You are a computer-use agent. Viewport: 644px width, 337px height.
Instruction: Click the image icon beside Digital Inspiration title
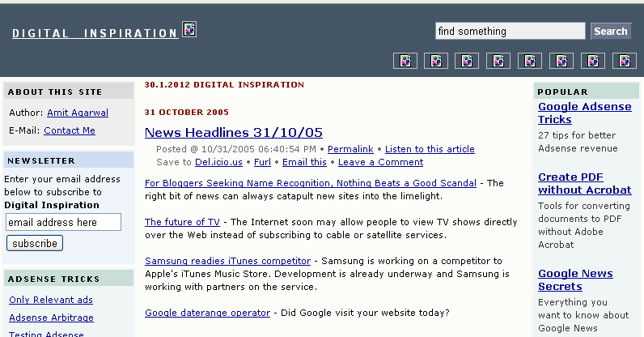[189, 30]
